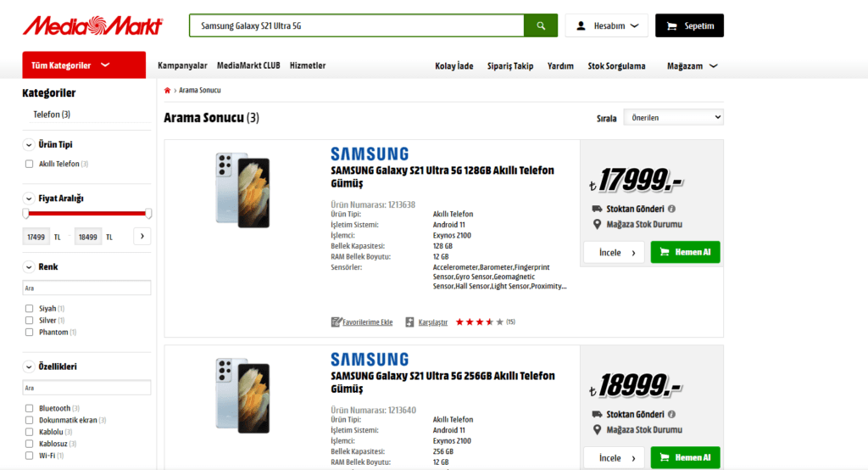
Task: Open the Kampanyalar menu item
Action: (x=182, y=65)
